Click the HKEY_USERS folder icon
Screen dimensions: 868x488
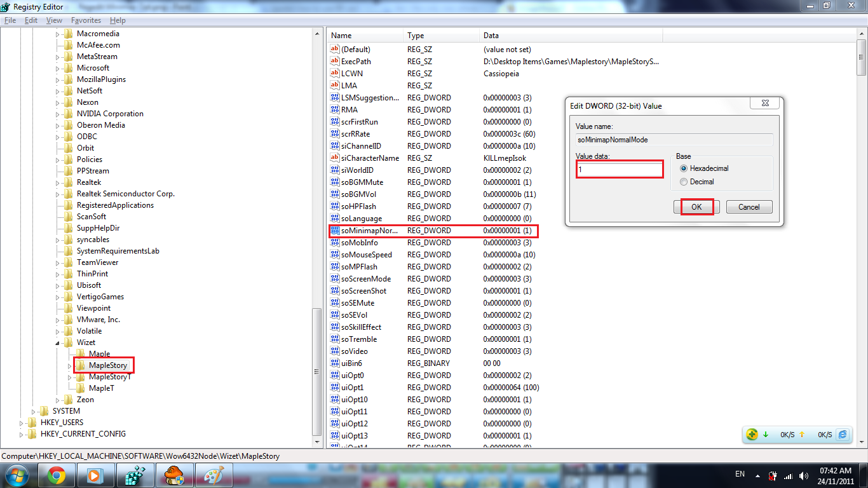click(32, 423)
